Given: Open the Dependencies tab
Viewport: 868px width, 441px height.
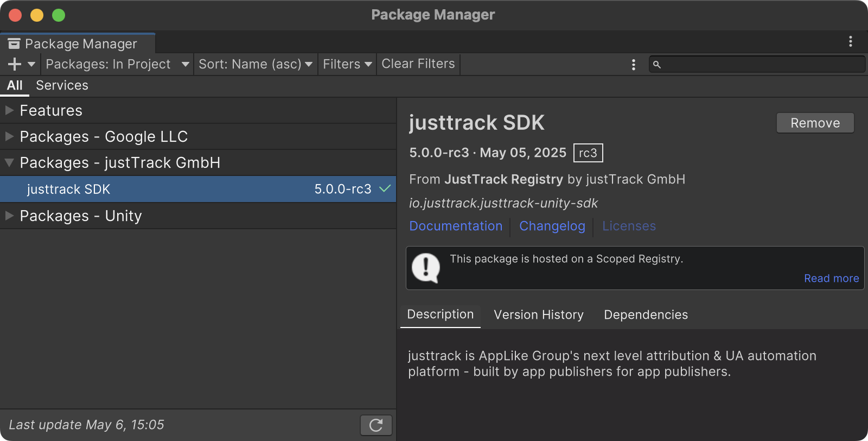Looking at the screenshot, I should 646,315.
